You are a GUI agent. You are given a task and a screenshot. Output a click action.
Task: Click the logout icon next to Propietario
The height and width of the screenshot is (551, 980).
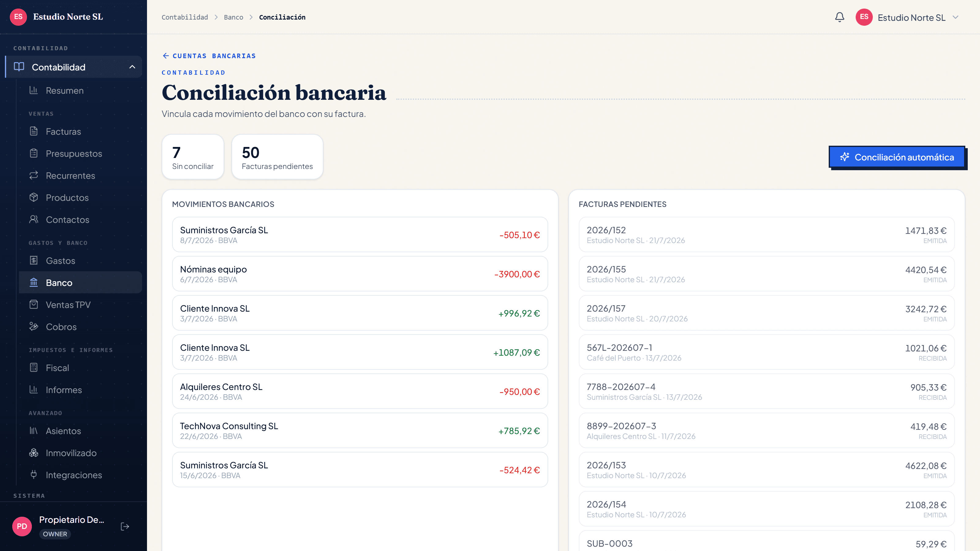[125, 526]
